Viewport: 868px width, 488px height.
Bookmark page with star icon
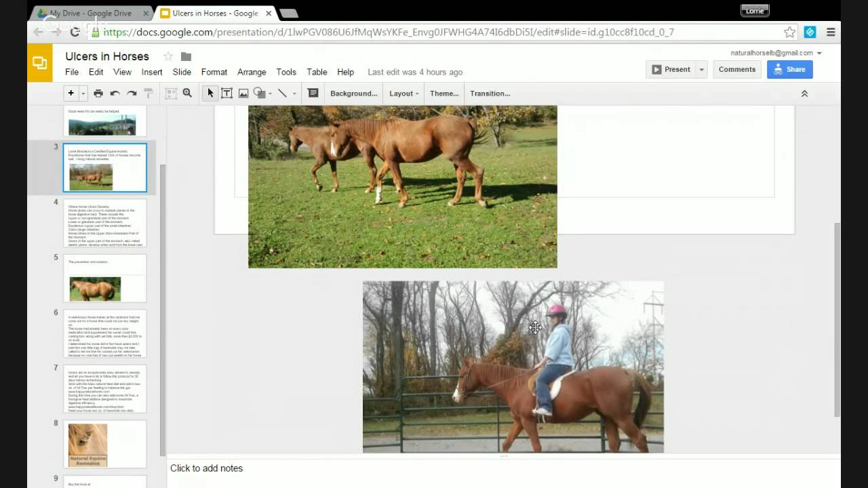click(x=789, y=32)
